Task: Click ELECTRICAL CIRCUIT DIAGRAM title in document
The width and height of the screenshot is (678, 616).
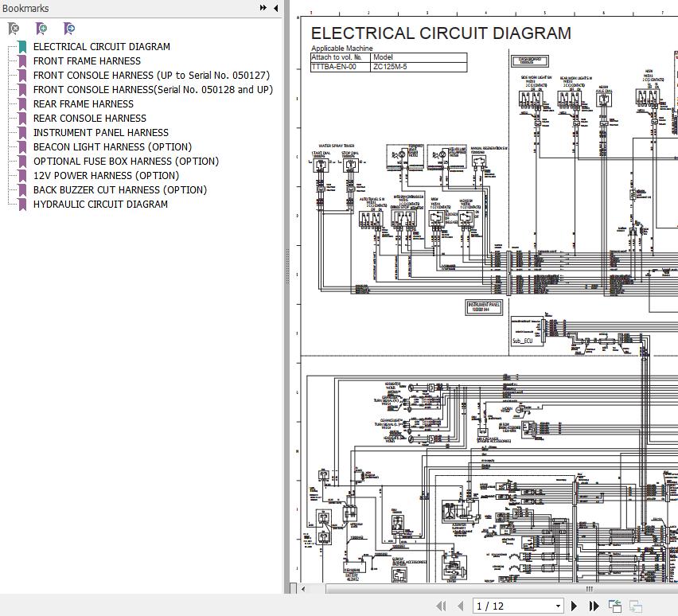Action: (441, 33)
